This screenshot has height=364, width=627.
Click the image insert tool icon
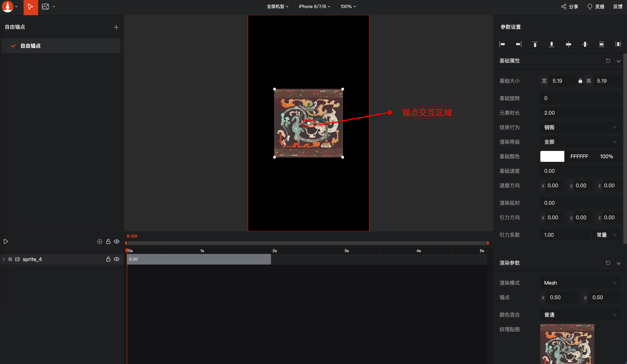point(45,7)
